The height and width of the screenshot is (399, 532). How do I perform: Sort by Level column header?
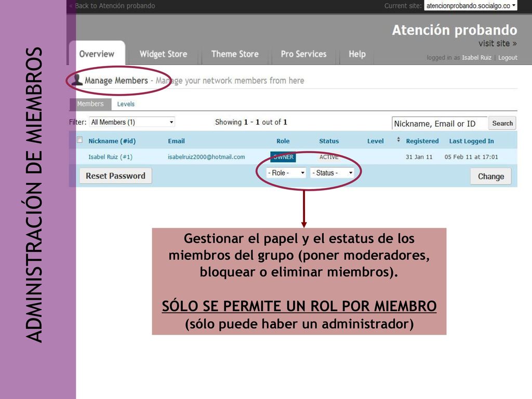[375, 141]
